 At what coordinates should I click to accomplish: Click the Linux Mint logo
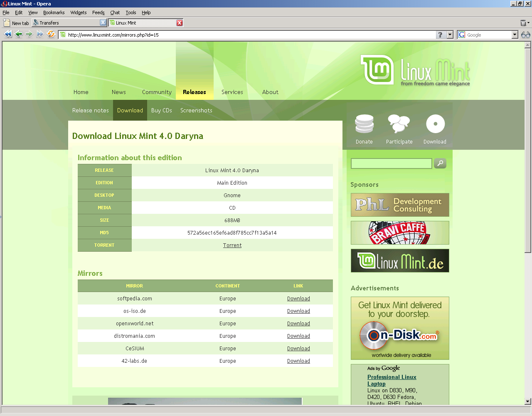click(x=415, y=70)
